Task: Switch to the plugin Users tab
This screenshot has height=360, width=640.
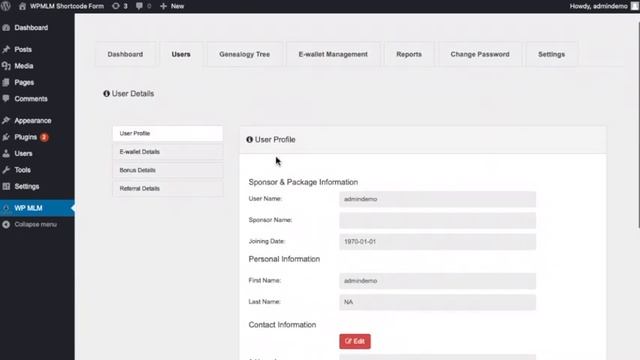Action: tap(181, 54)
